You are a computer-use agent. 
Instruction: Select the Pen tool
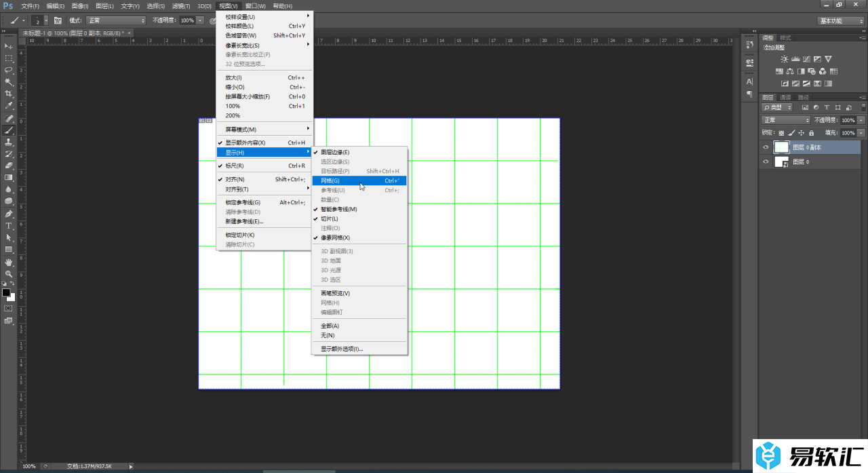[9, 214]
